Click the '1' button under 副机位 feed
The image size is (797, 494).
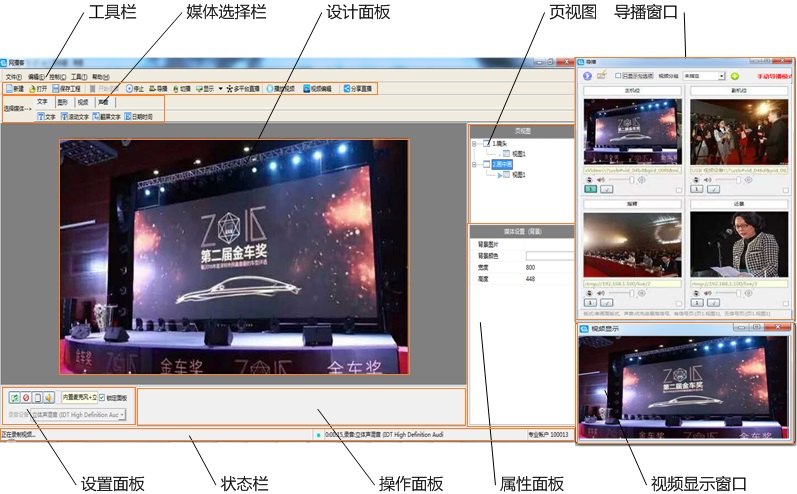(697, 189)
